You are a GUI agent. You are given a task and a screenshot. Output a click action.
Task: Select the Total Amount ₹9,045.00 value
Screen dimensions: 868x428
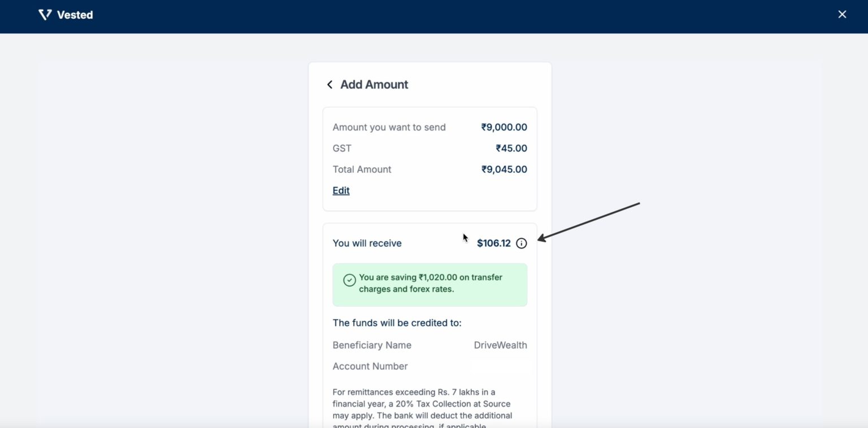pyautogui.click(x=504, y=169)
